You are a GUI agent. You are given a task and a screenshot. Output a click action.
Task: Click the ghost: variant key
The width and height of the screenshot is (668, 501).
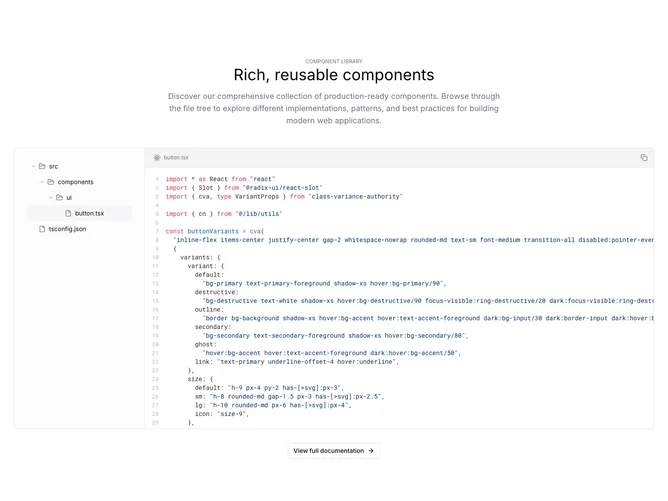[x=206, y=344]
